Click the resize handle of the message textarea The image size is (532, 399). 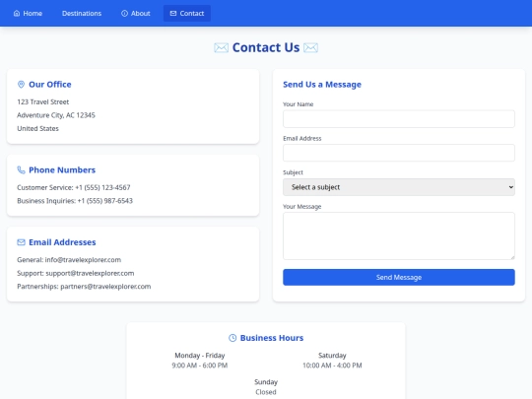tap(512, 257)
